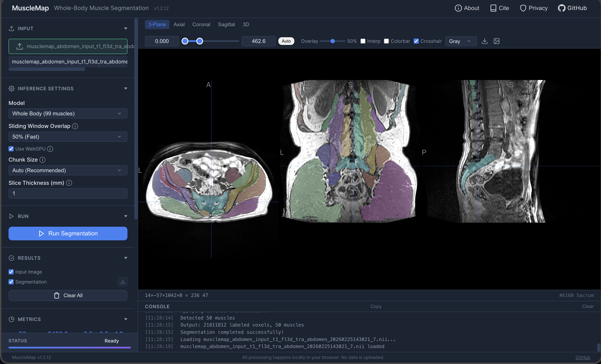Collapse the INFERENCE SETTINGS section
Image resolution: width=601 pixels, height=364 pixels.
click(x=126, y=88)
